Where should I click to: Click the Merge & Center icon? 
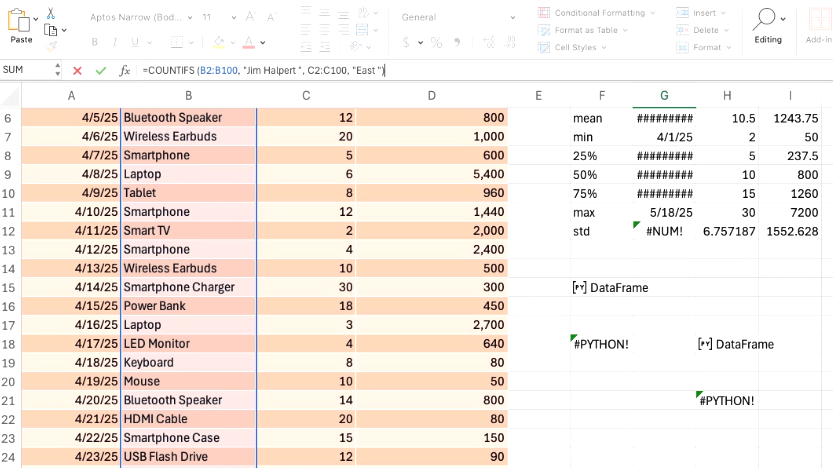tap(362, 30)
